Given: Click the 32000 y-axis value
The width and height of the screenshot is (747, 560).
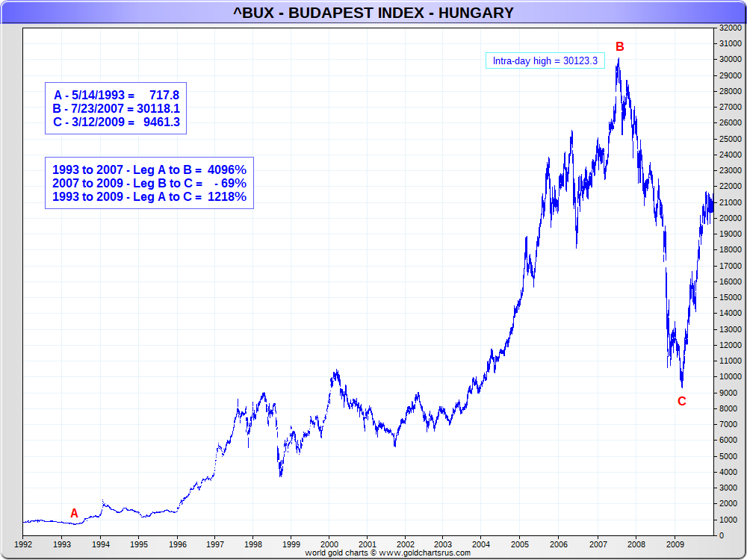Looking at the screenshot, I should 731,28.
